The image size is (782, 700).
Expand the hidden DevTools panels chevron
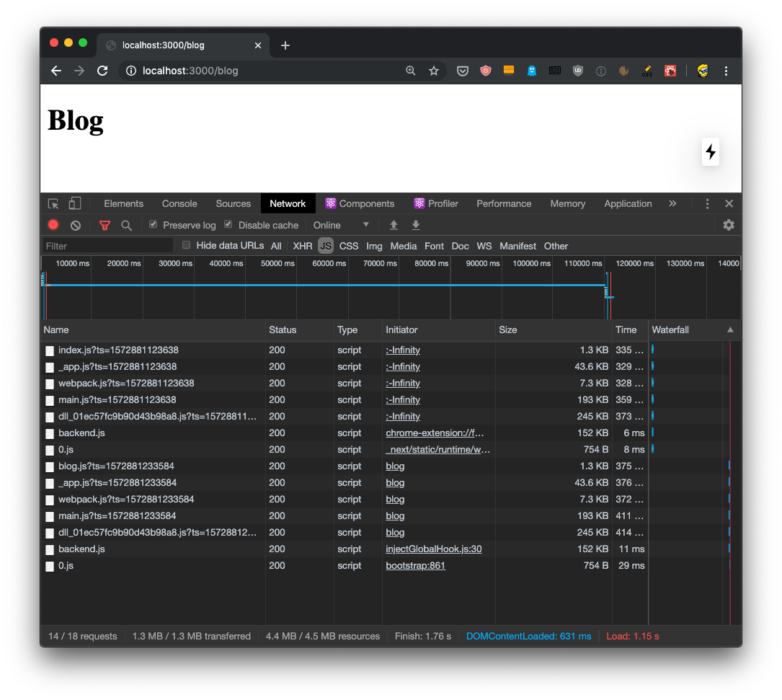point(672,203)
